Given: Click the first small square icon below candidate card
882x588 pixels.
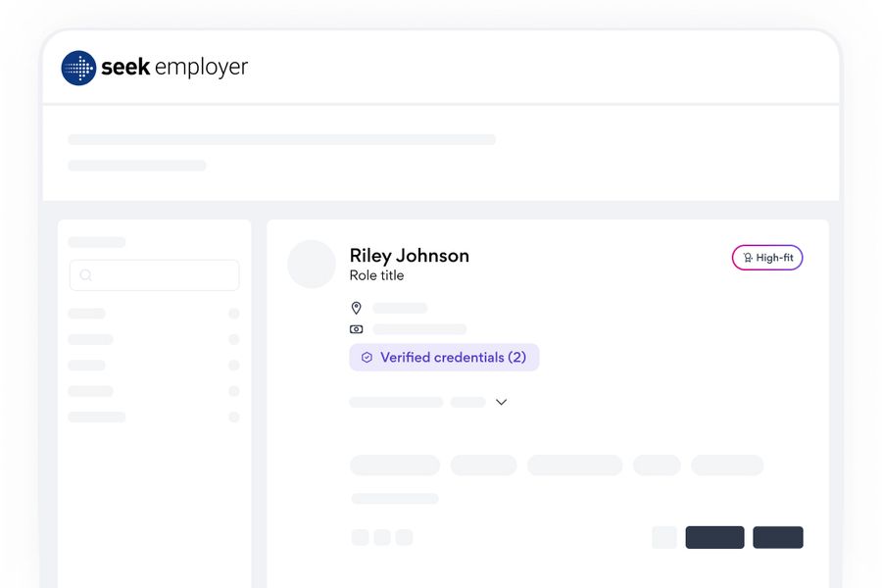Looking at the screenshot, I should click(x=360, y=537).
